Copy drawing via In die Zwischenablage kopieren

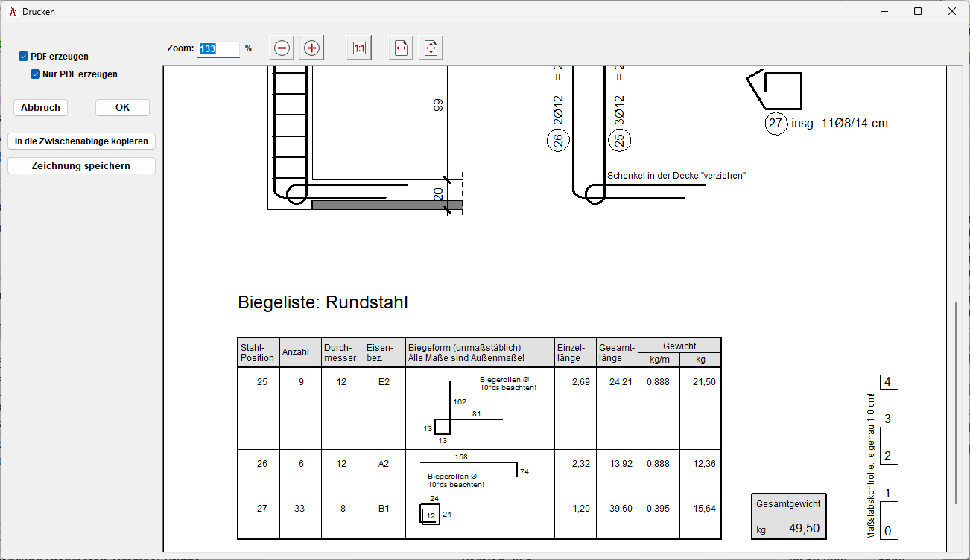pos(81,141)
